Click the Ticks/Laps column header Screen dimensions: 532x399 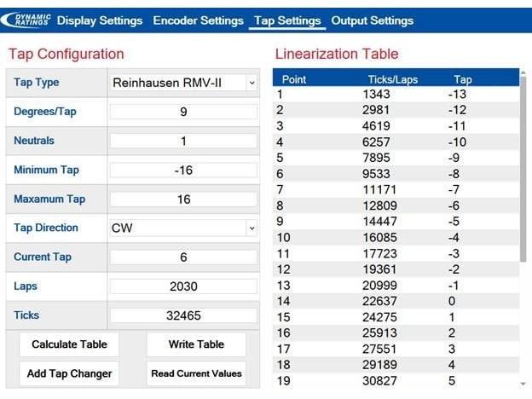[392, 79]
